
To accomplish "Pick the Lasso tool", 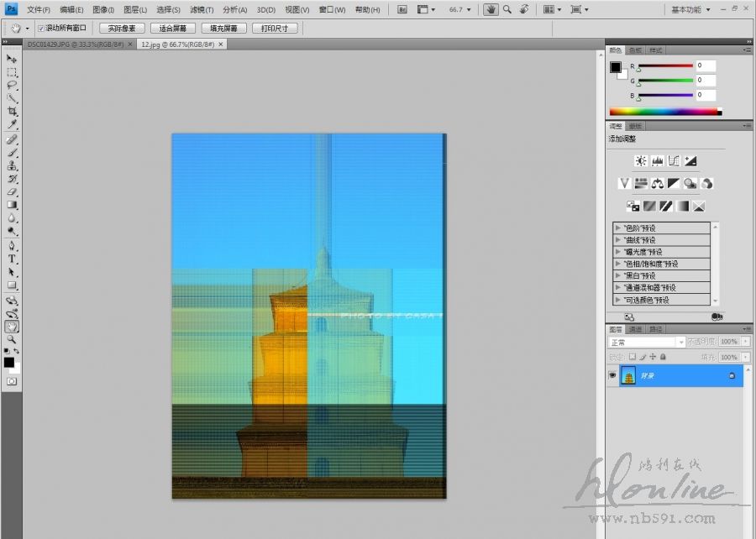I will pyautogui.click(x=13, y=85).
